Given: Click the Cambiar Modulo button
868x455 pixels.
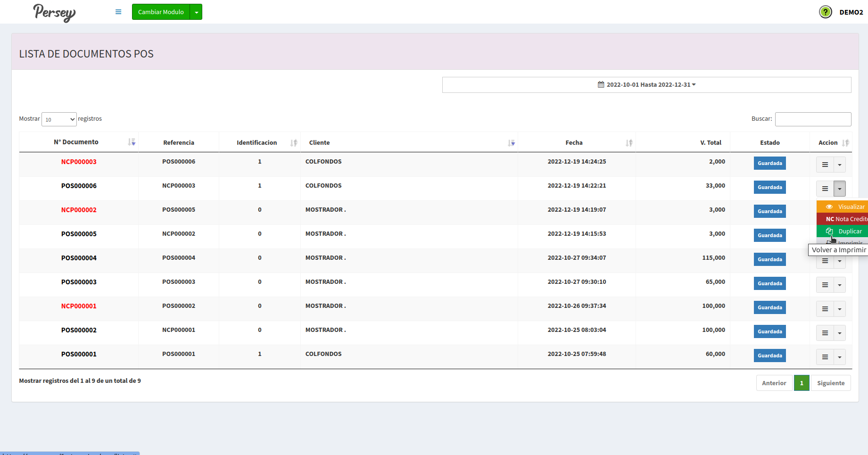Looking at the screenshot, I should [161, 12].
